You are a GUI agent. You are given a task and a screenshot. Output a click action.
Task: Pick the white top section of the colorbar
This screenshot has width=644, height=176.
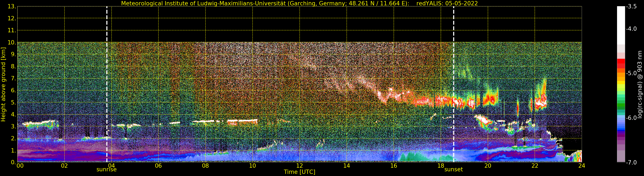point(621,25)
